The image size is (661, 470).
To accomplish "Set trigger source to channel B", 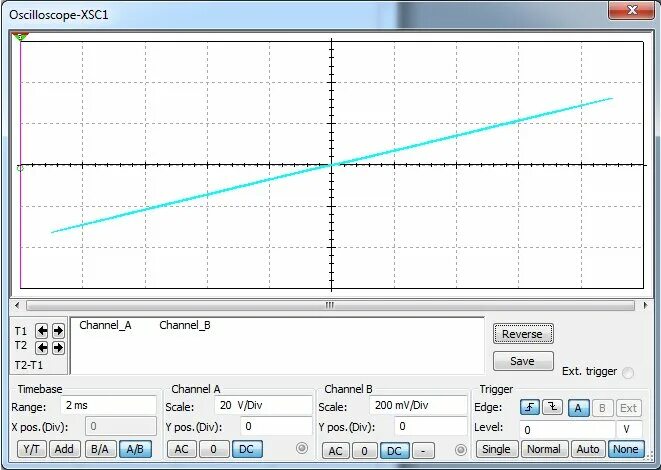I will [x=602, y=408].
